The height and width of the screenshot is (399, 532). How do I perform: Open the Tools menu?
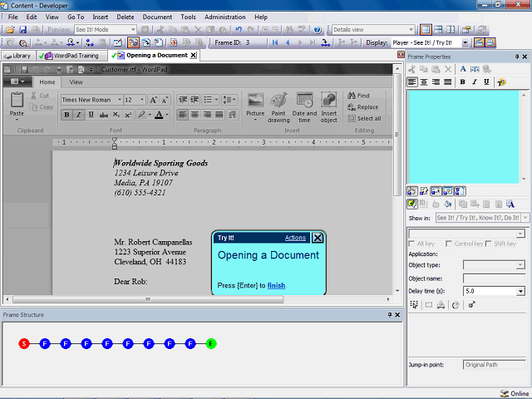click(x=188, y=17)
